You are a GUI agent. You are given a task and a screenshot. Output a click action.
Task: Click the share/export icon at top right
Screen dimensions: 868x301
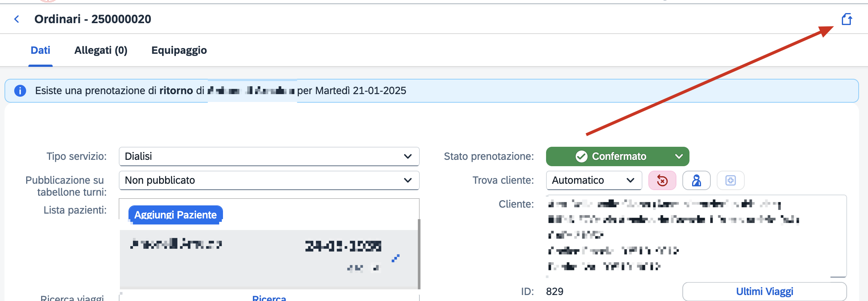coord(846,19)
